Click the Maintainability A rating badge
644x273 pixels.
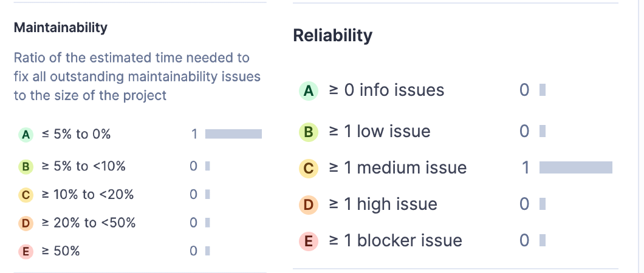26,135
